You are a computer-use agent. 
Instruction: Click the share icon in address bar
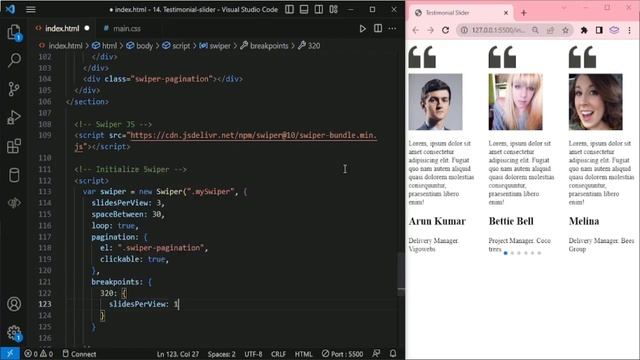[x=550, y=30]
